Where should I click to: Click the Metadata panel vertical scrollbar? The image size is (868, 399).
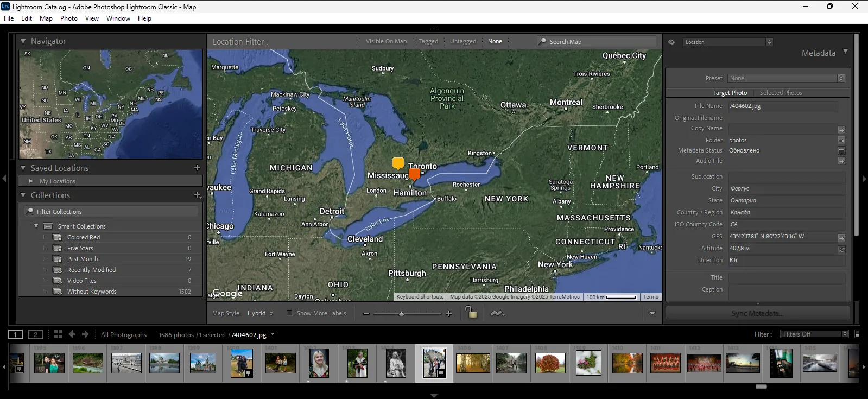pyautogui.click(x=857, y=136)
